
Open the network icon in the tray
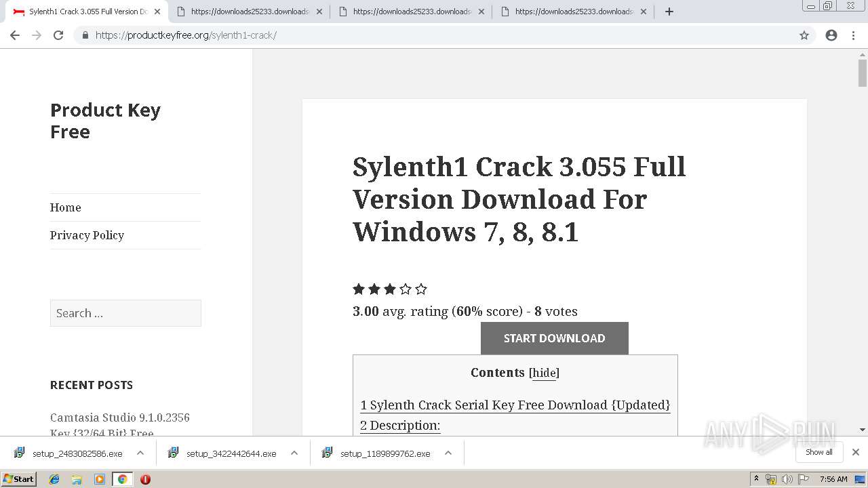(771, 479)
